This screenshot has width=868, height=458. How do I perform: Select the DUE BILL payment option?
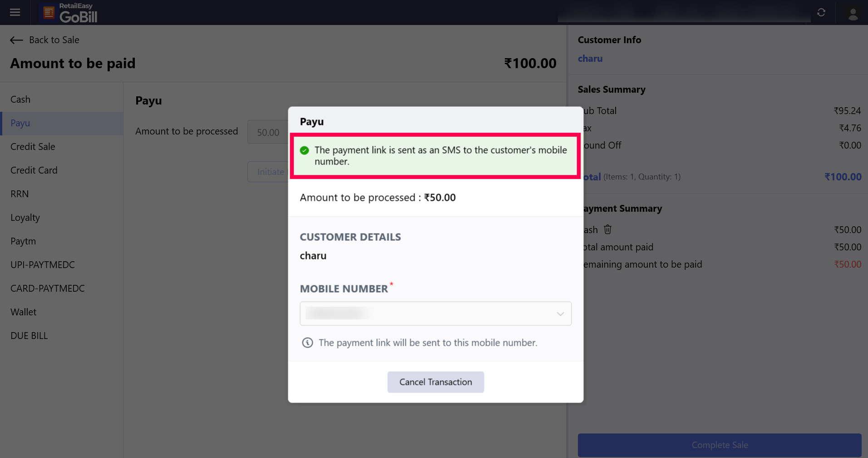[29, 336]
